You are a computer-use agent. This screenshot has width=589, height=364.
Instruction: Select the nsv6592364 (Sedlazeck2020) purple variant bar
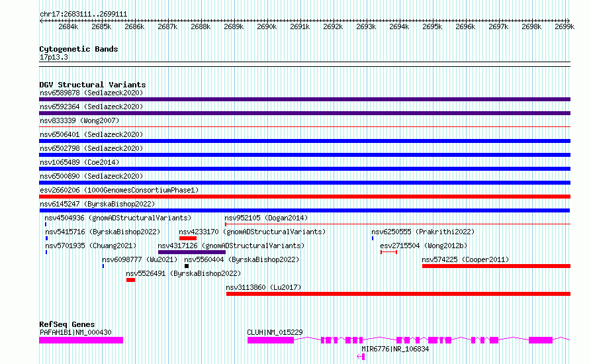click(x=304, y=113)
